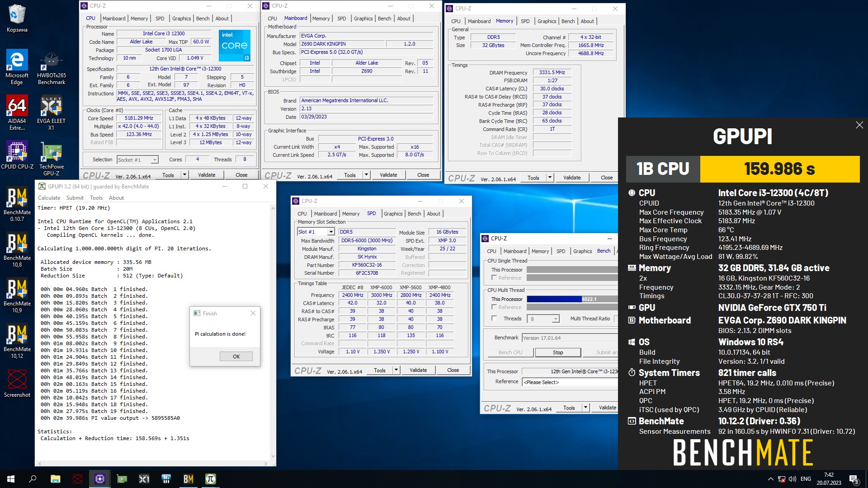
Task: Open the Windows Start menu
Action: point(11,479)
